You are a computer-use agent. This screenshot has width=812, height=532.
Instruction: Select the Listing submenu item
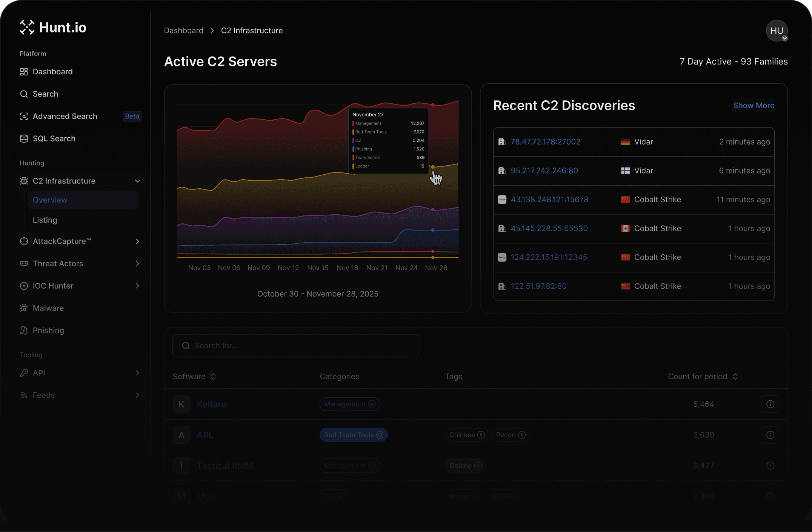[x=45, y=220]
